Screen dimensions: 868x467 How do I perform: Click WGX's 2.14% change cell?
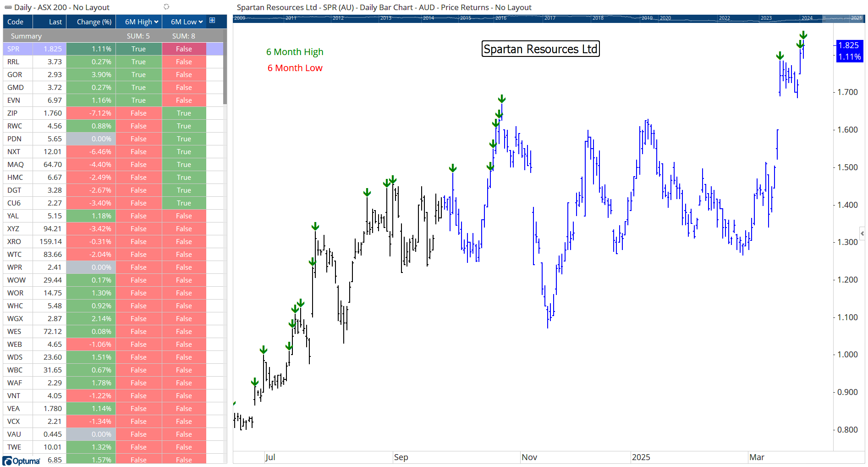click(91, 319)
